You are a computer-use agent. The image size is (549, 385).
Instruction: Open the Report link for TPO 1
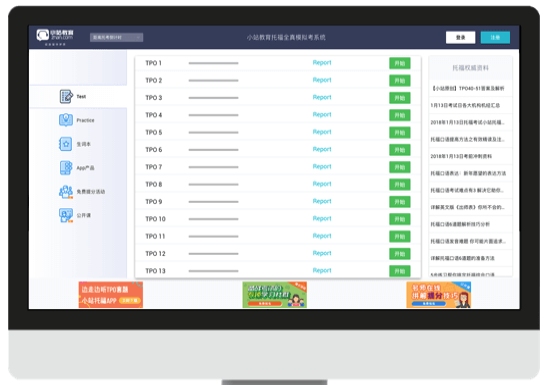point(322,63)
